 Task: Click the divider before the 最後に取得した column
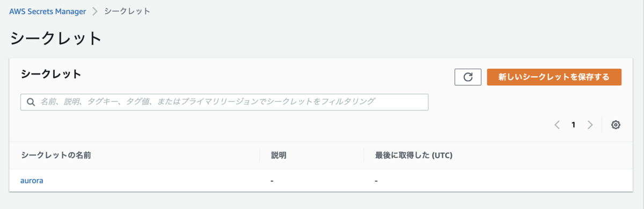pyautogui.click(x=363, y=155)
